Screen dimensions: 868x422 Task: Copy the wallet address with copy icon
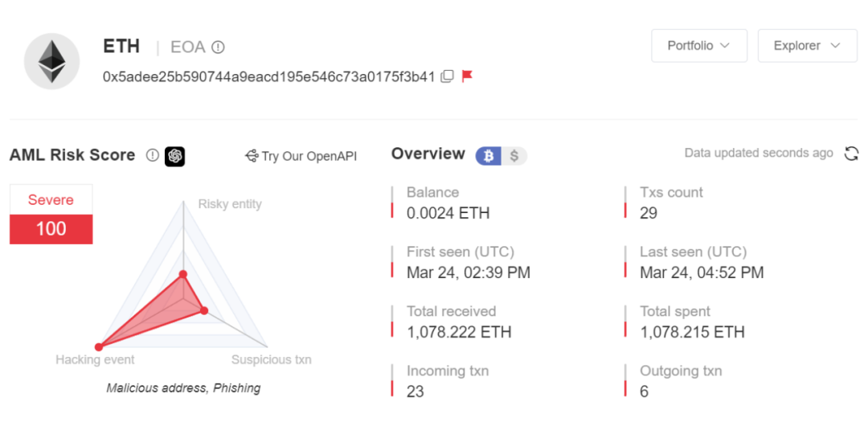tap(447, 76)
